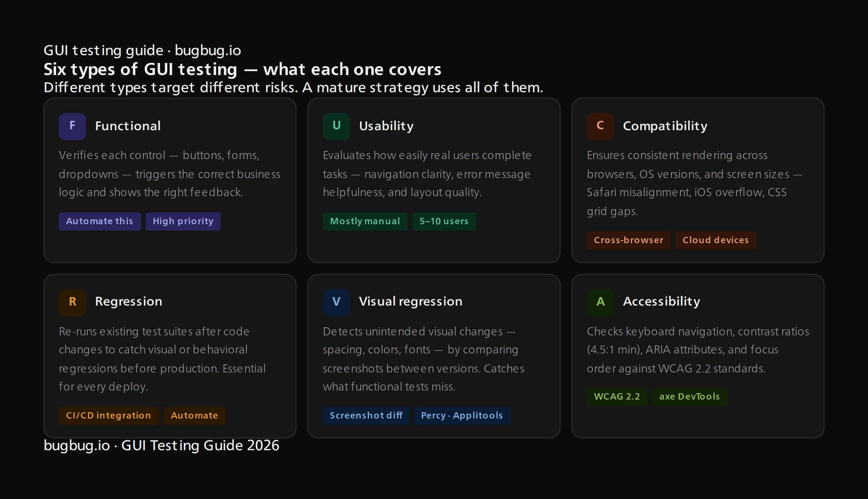Select the axe DevTools tag
Image resolution: width=868 pixels, height=499 pixels.
point(690,397)
